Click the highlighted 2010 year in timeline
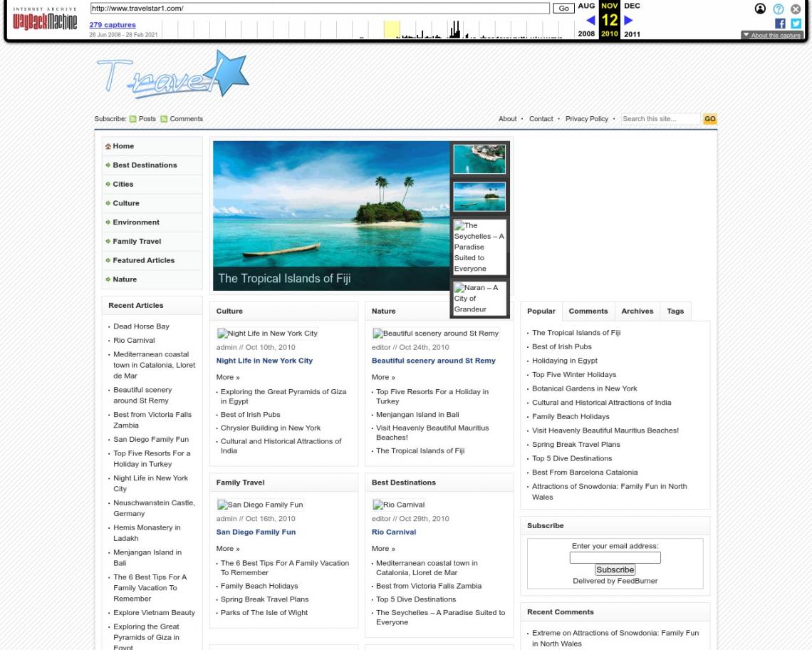Viewport: 812px width, 650px height. click(609, 34)
